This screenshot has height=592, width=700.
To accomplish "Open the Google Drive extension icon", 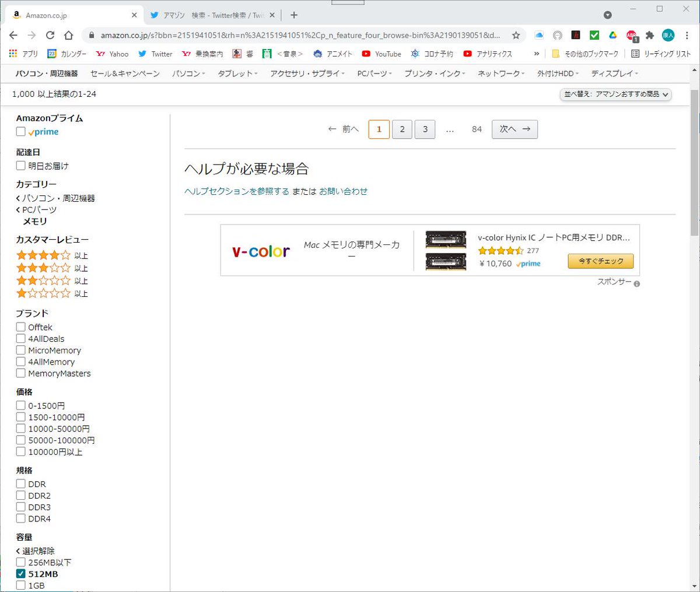I will point(613,35).
